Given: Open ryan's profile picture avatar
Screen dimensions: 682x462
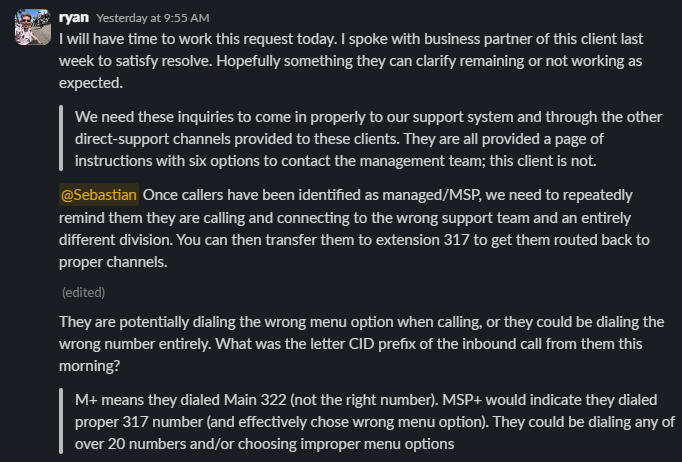Looking at the screenshot, I should point(33,27).
